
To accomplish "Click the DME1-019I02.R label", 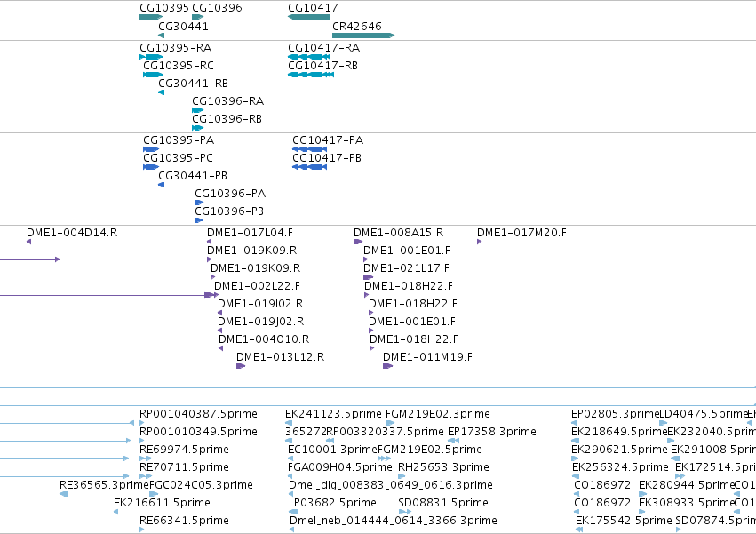I will click(x=260, y=304).
